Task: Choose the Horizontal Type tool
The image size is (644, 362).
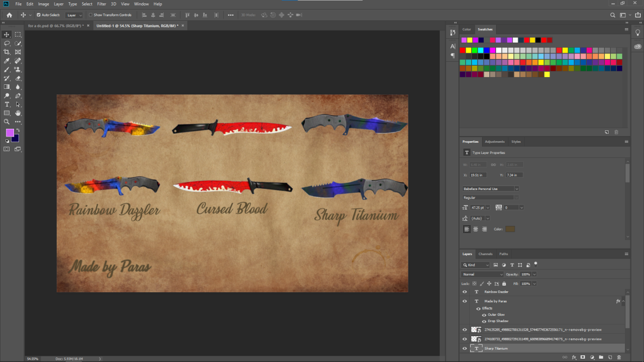Action: 7,105
